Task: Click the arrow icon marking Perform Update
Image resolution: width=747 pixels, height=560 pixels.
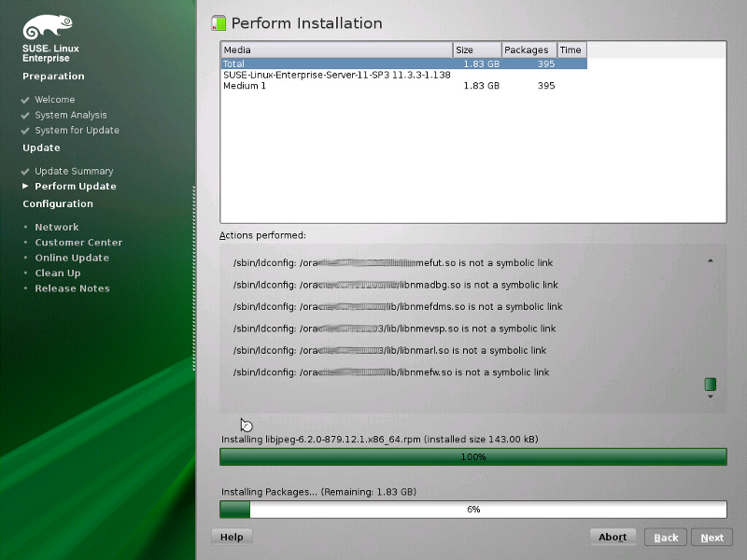Action: [24, 186]
